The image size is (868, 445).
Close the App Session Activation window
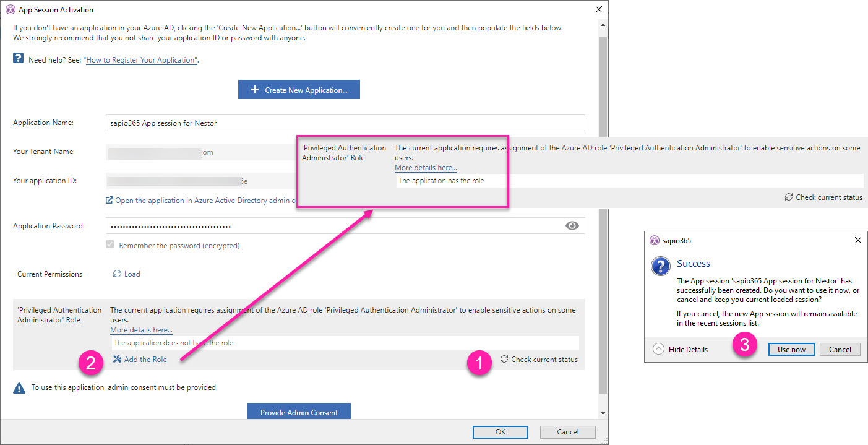598,10
